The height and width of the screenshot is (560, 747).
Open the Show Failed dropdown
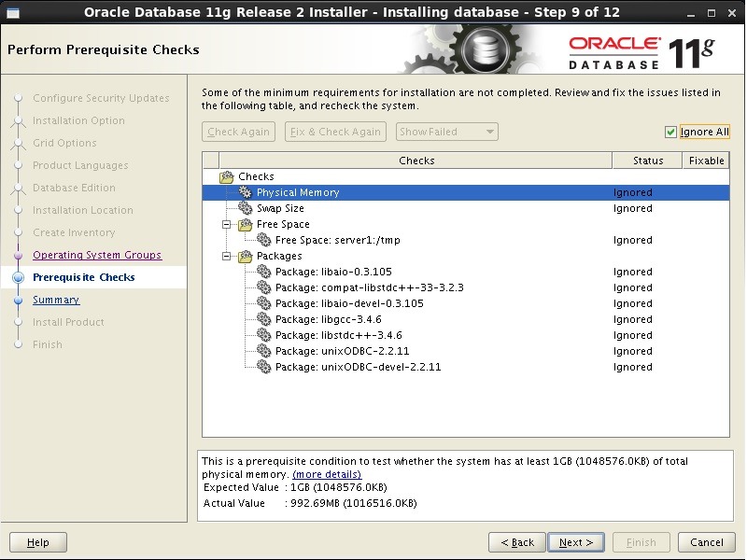point(447,132)
